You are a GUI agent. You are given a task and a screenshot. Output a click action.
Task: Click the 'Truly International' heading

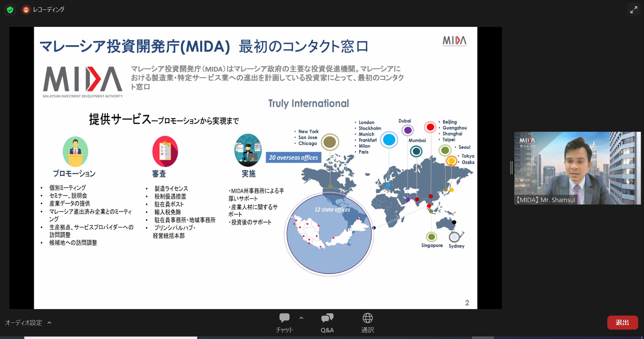[308, 103]
